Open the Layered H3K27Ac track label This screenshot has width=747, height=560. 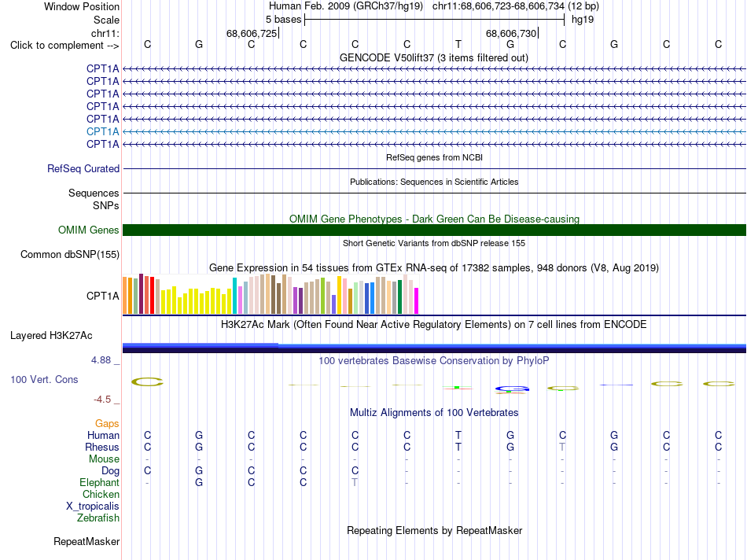coord(51,336)
